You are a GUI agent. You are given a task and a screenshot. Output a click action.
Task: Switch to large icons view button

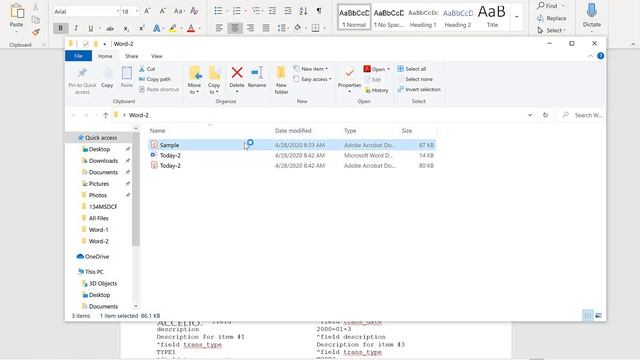point(598,316)
